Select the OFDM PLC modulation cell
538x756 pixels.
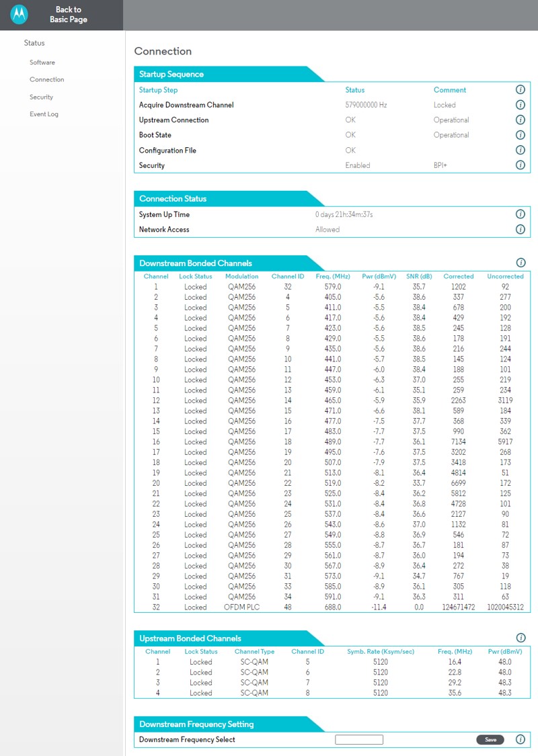coord(241,607)
